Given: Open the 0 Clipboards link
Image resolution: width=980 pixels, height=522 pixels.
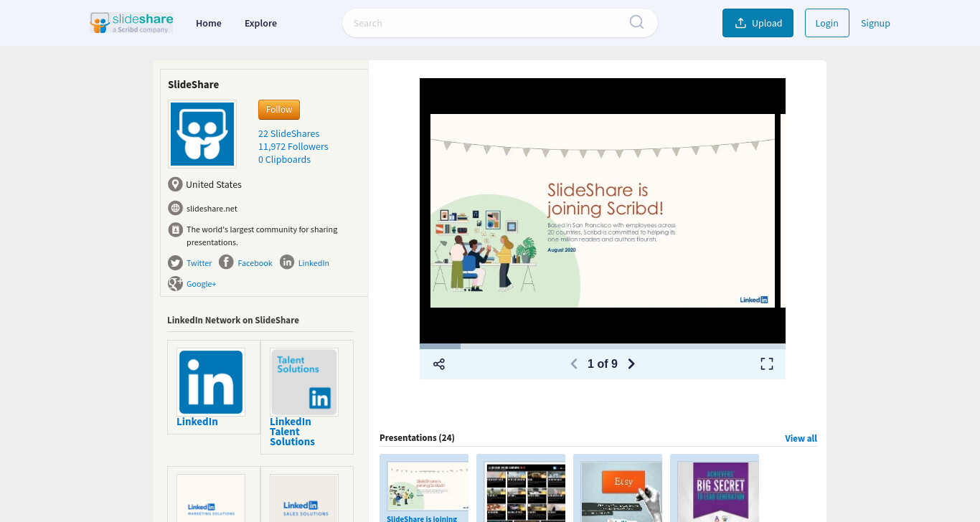Looking at the screenshot, I should point(285,160).
